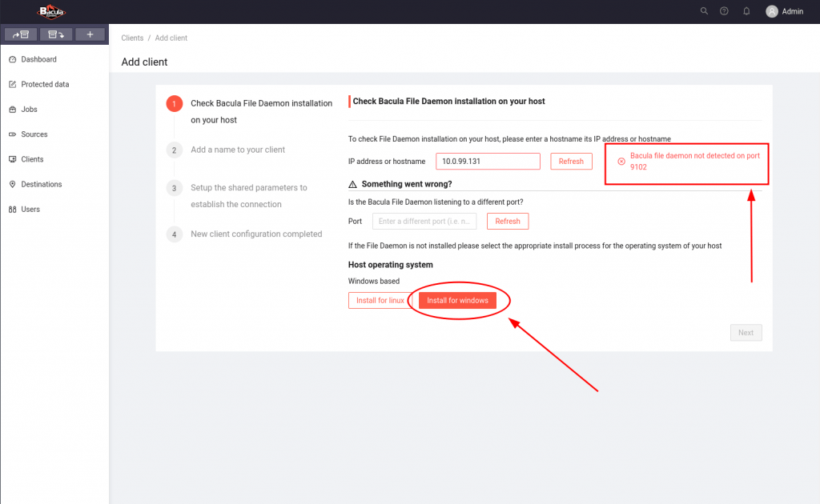Click the backup archive icon button
This screenshot has width=820, height=504.
coord(20,34)
